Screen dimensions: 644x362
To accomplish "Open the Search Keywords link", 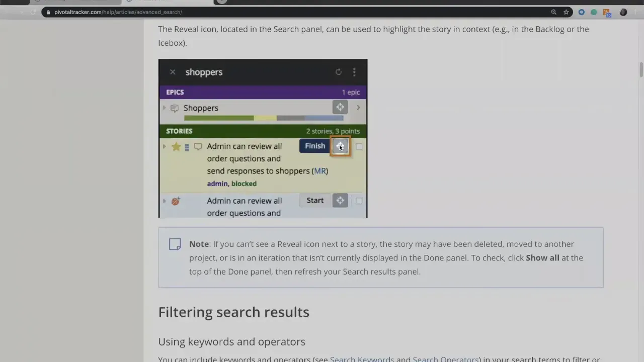I will click(362, 359).
